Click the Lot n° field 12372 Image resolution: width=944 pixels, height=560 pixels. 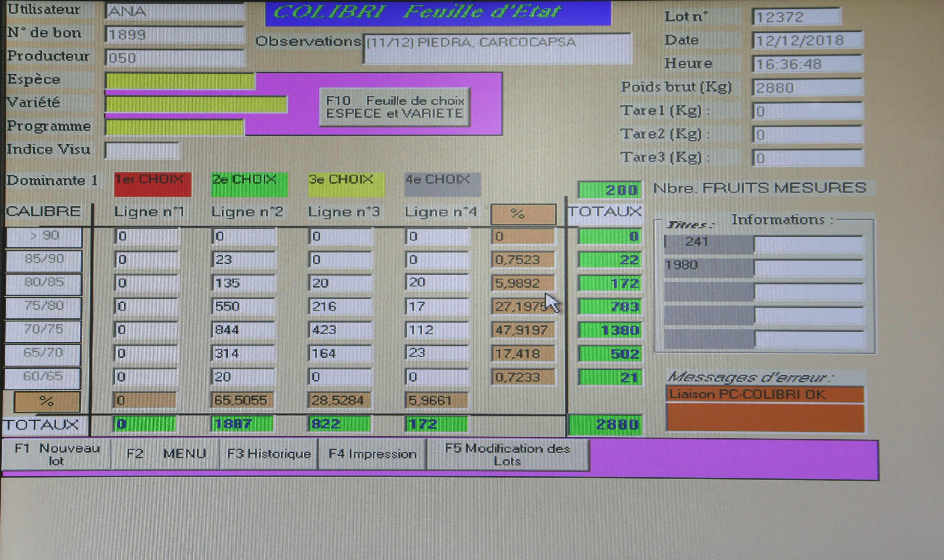[797, 17]
